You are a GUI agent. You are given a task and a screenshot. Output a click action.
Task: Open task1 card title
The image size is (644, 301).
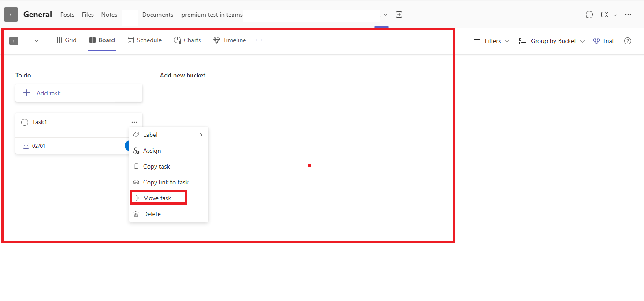coord(40,122)
